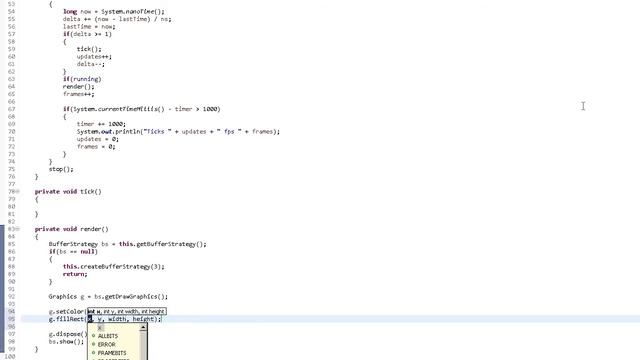
Task: Click line number 67 in the gutter
Action: (x=11, y=109)
